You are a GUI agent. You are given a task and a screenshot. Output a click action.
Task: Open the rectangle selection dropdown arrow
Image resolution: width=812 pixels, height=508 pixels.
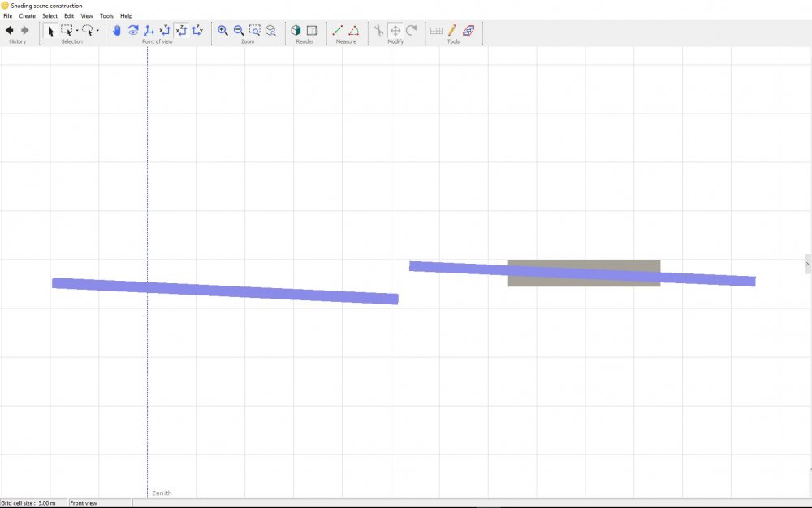tap(77, 32)
